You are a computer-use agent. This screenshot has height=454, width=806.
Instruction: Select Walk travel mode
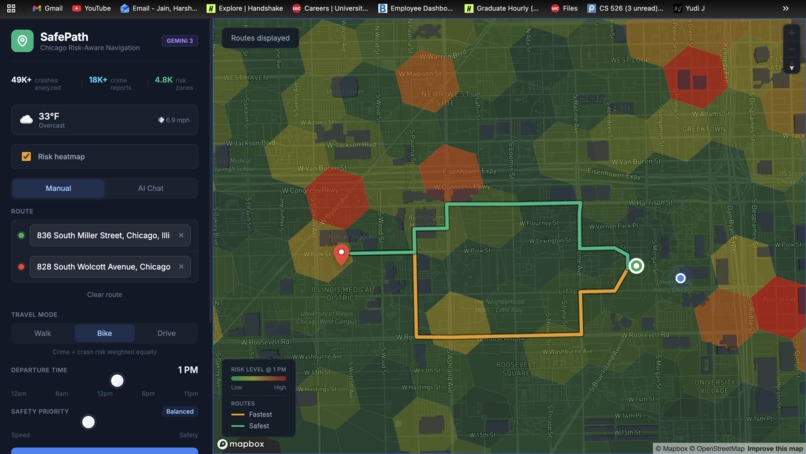pyautogui.click(x=43, y=333)
